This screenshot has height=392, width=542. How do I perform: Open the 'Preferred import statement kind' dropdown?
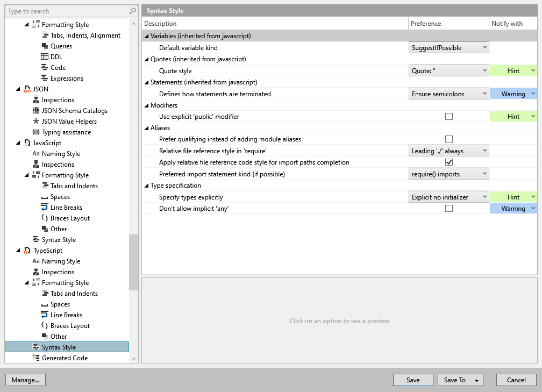pos(448,173)
